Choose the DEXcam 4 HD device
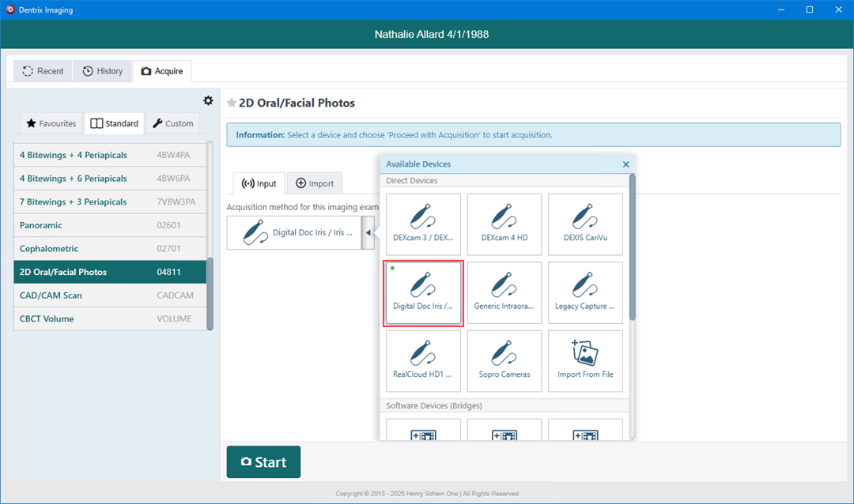Image resolution: width=854 pixels, height=504 pixels. (504, 224)
